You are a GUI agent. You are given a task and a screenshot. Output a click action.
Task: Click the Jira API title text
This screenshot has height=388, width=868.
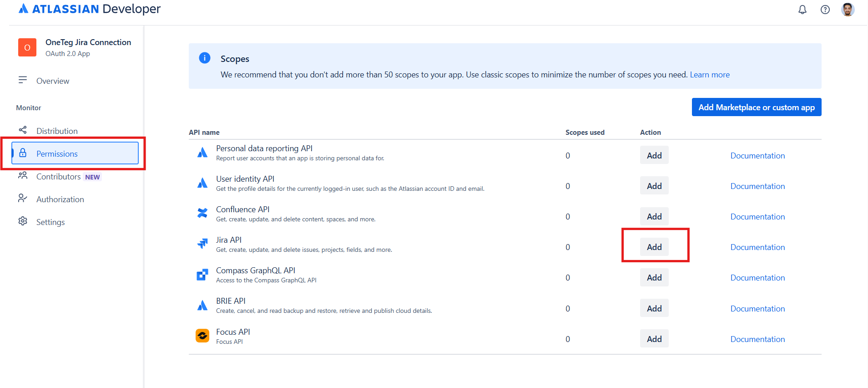(x=229, y=240)
